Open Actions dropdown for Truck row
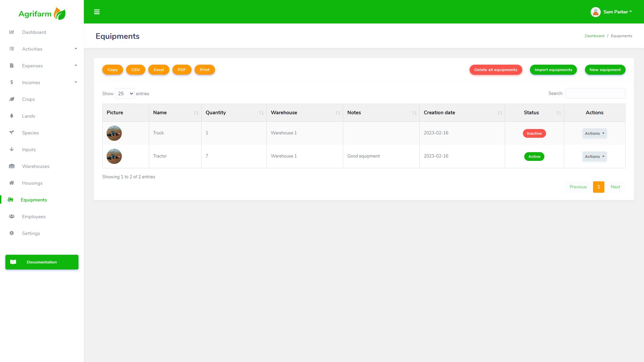The width and height of the screenshot is (644, 362). pyautogui.click(x=594, y=133)
